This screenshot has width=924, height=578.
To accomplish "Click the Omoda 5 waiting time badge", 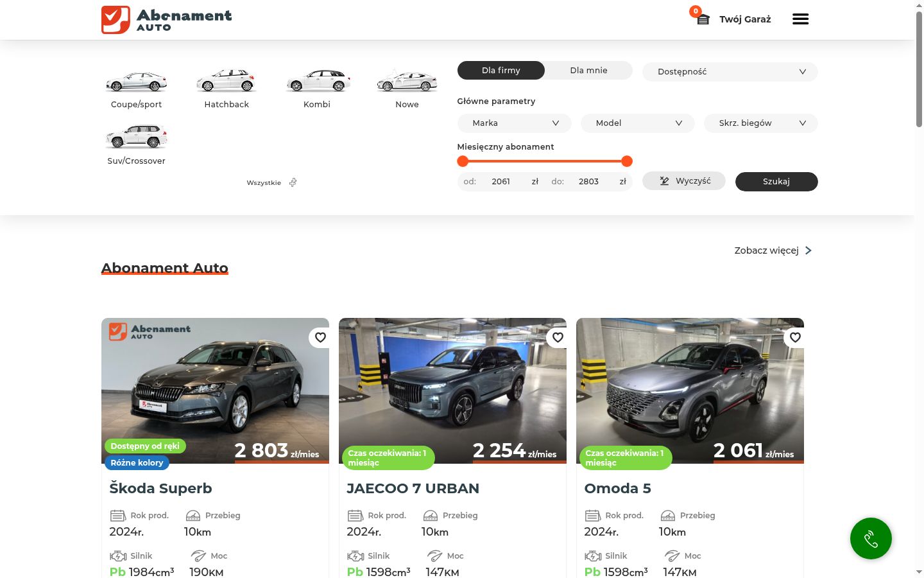I will coord(626,458).
